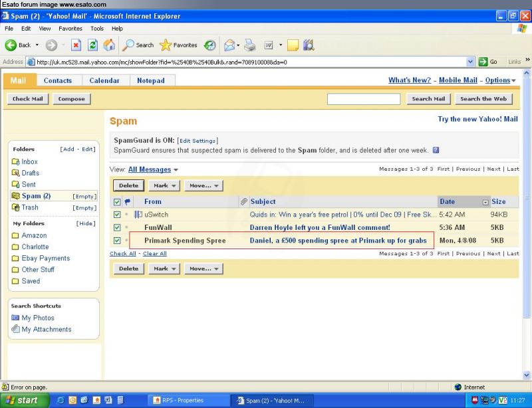The width and height of the screenshot is (532, 408).
Task: Click the yellow note toolbar icon
Action: [x=293, y=45]
